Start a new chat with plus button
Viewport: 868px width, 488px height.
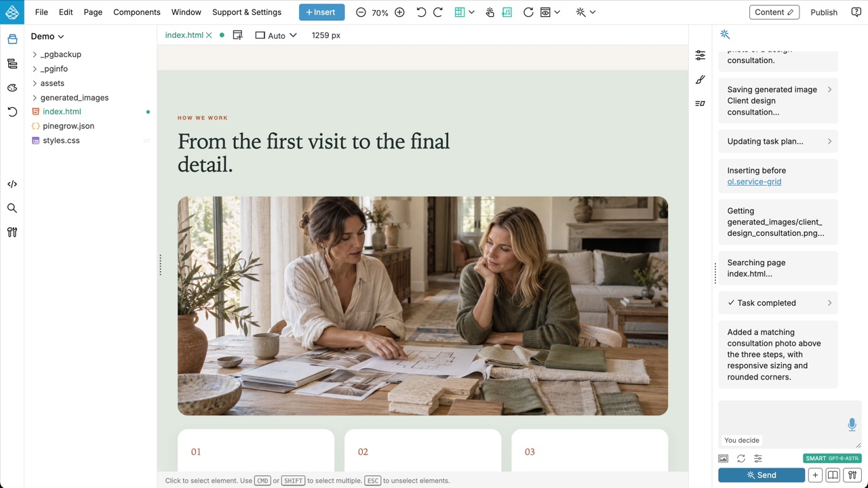coord(815,475)
